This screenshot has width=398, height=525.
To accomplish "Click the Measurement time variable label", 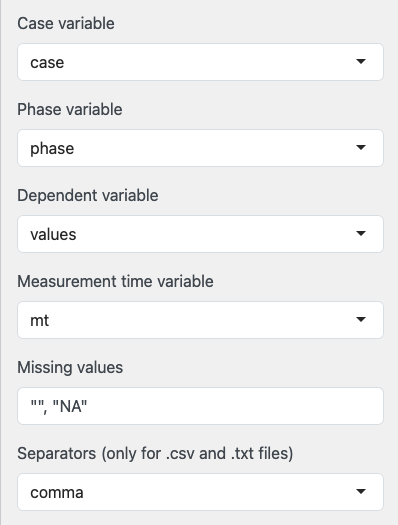I will pyautogui.click(x=115, y=281).
